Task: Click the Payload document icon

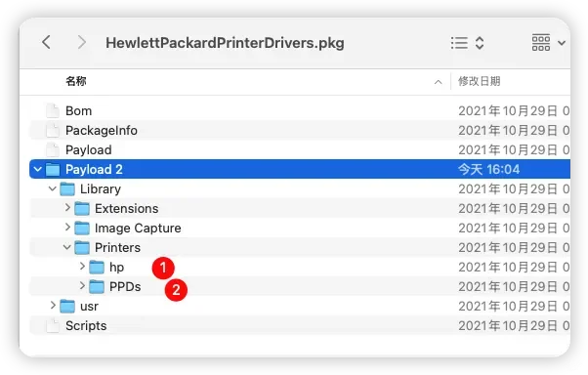Action: [x=53, y=149]
